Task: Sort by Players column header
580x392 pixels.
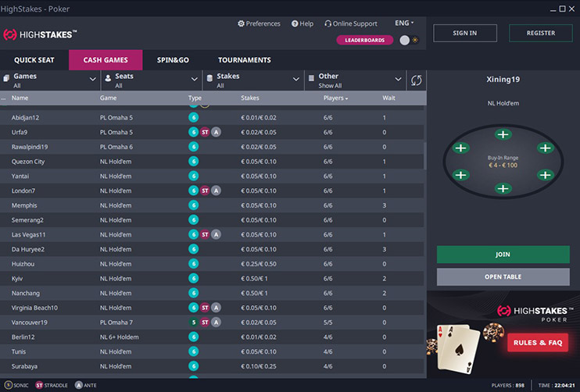Action: pyautogui.click(x=335, y=98)
